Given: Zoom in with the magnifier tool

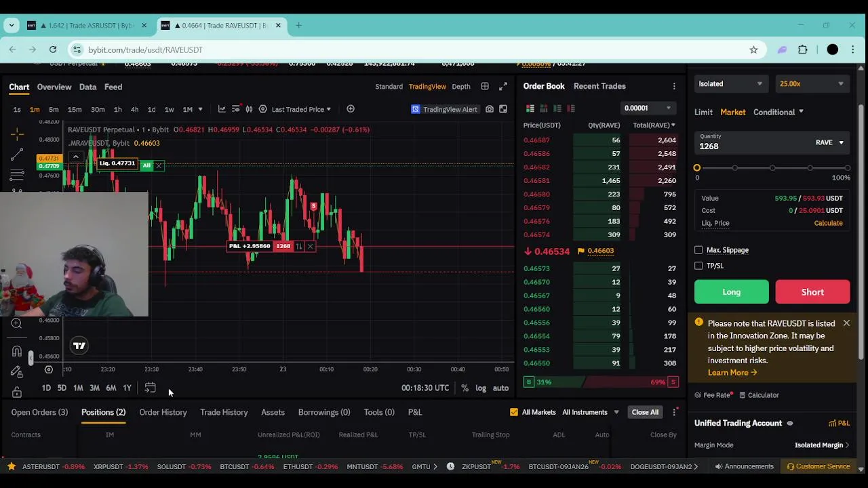Looking at the screenshot, I should pos(17,324).
